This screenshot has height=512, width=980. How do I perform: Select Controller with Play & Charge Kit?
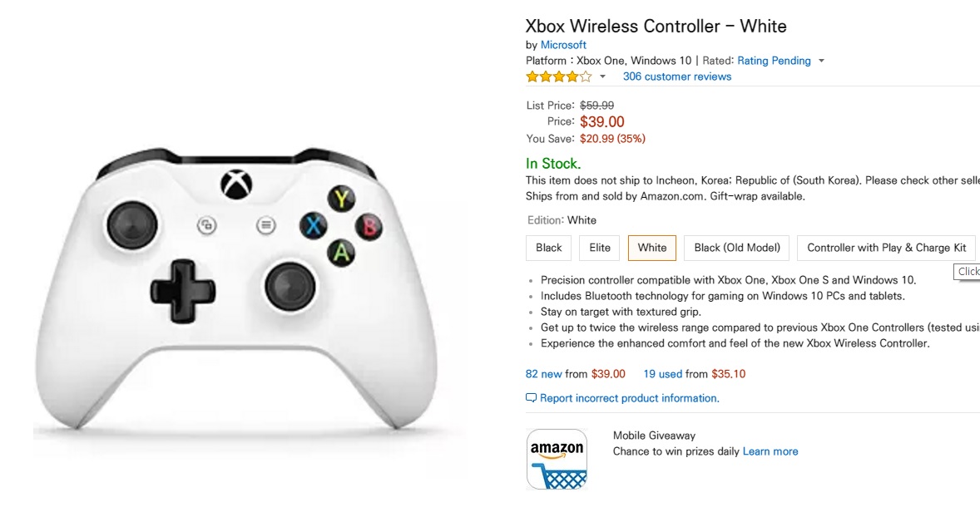(x=886, y=248)
